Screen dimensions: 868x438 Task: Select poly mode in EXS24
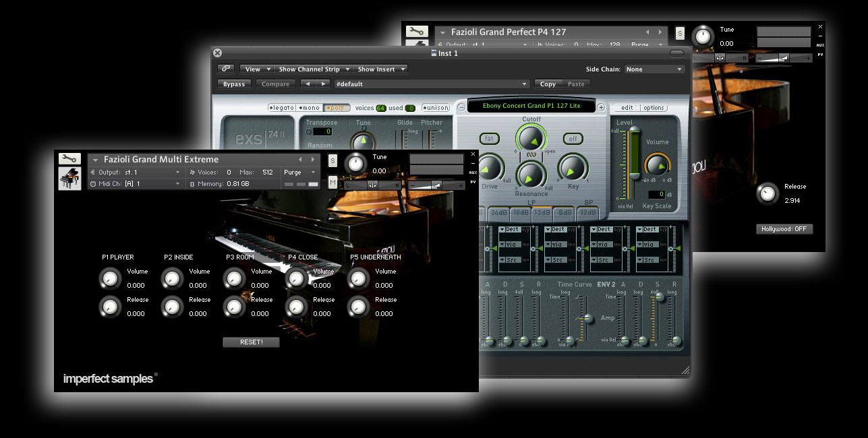tap(337, 108)
